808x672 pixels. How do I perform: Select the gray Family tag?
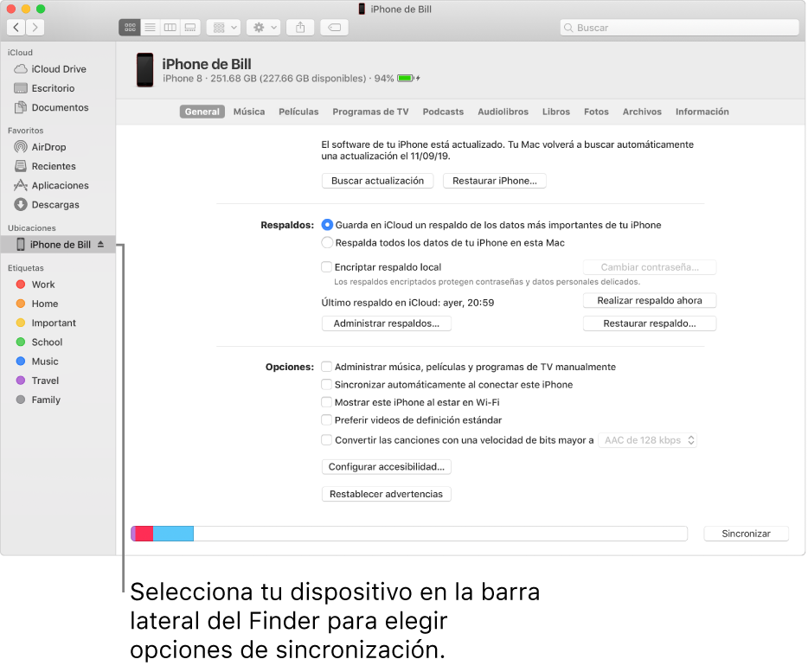(x=39, y=400)
